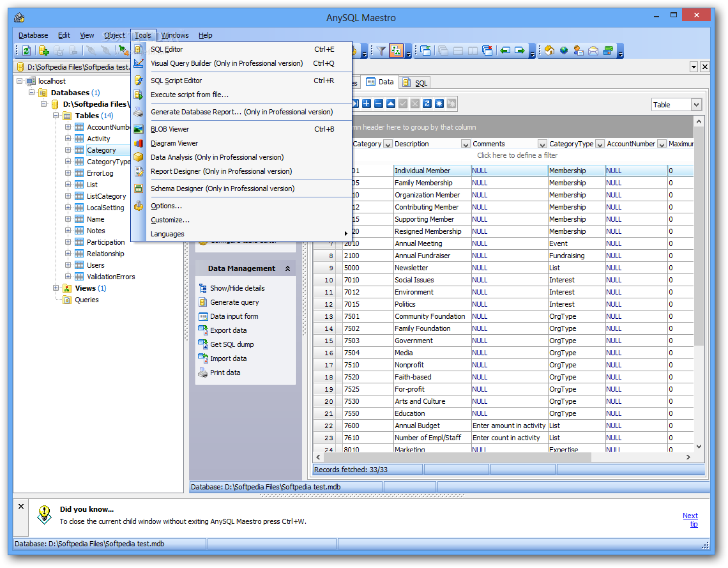Click the insert record plus button
Screen dimensions: 728x568
(x=367, y=104)
